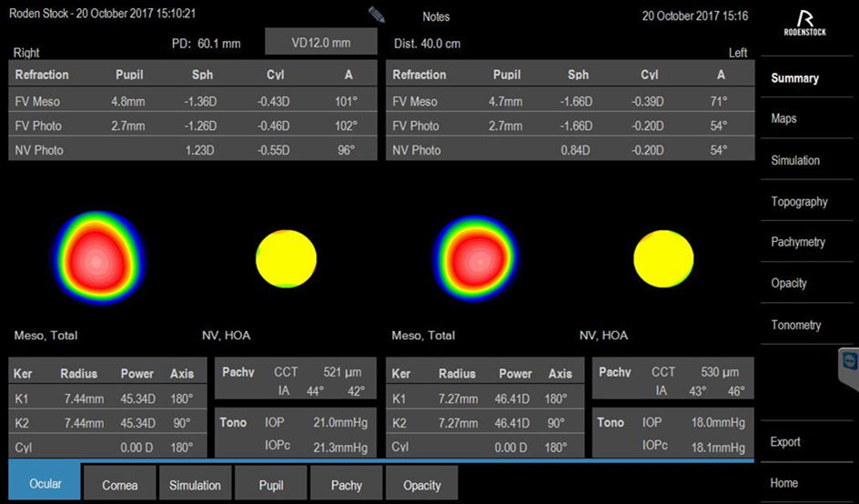Click left eye NV Photo sphere 0.84D

click(x=575, y=150)
